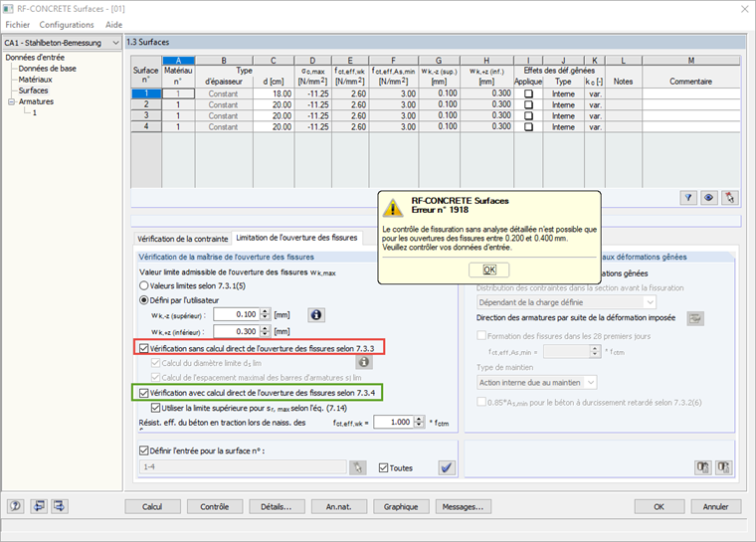
Task: Click the An.nat. button
Action: [339, 507]
